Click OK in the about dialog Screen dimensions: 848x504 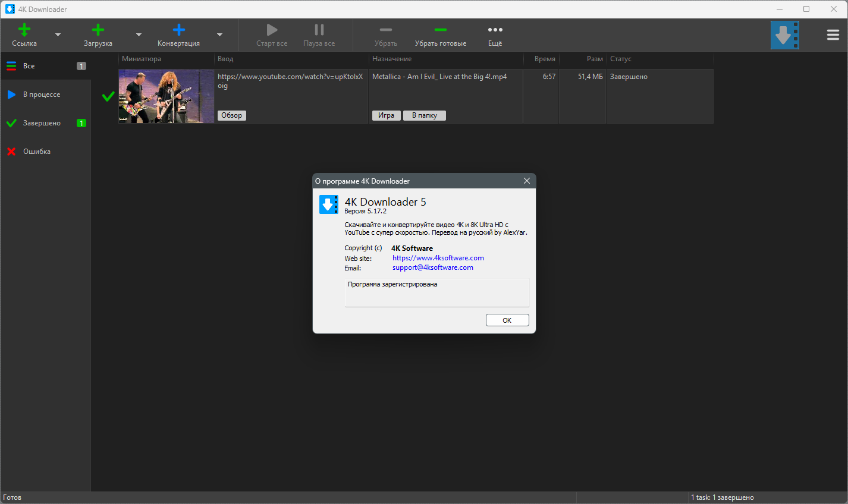click(507, 320)
